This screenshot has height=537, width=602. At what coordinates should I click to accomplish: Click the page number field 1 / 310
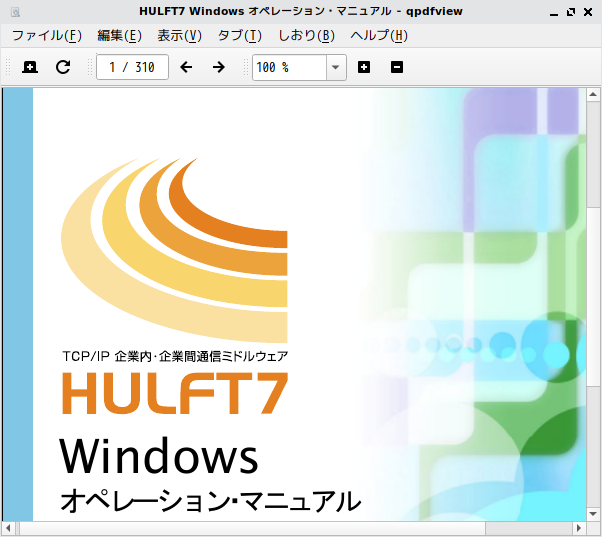(132, 67)
